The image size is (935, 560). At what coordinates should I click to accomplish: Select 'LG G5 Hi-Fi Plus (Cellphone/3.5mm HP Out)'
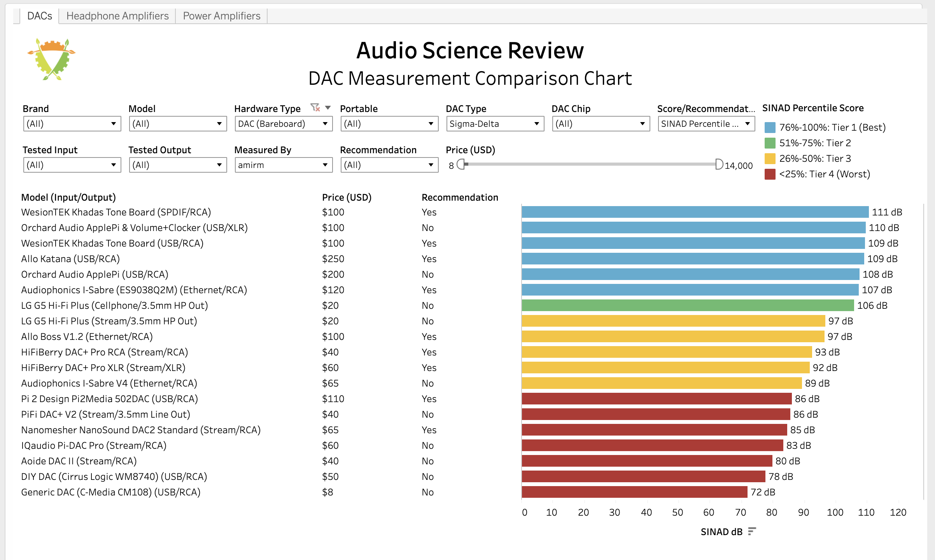[x=114, y=306]
